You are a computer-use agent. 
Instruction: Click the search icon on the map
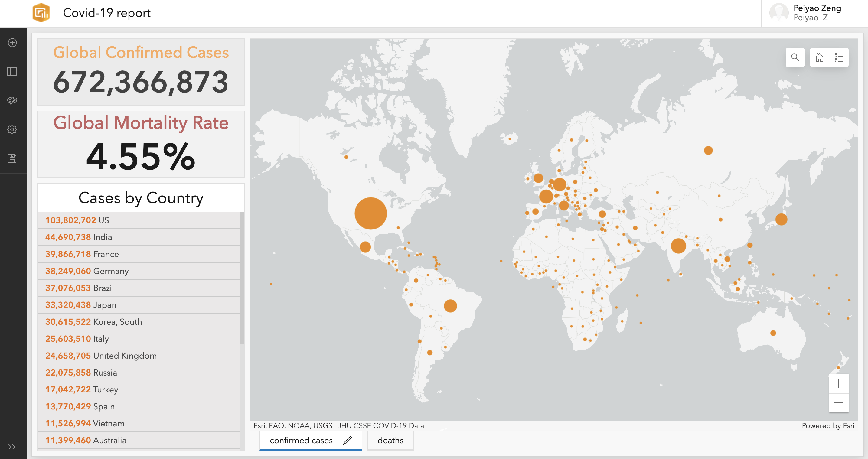click(x=795, y=57)
